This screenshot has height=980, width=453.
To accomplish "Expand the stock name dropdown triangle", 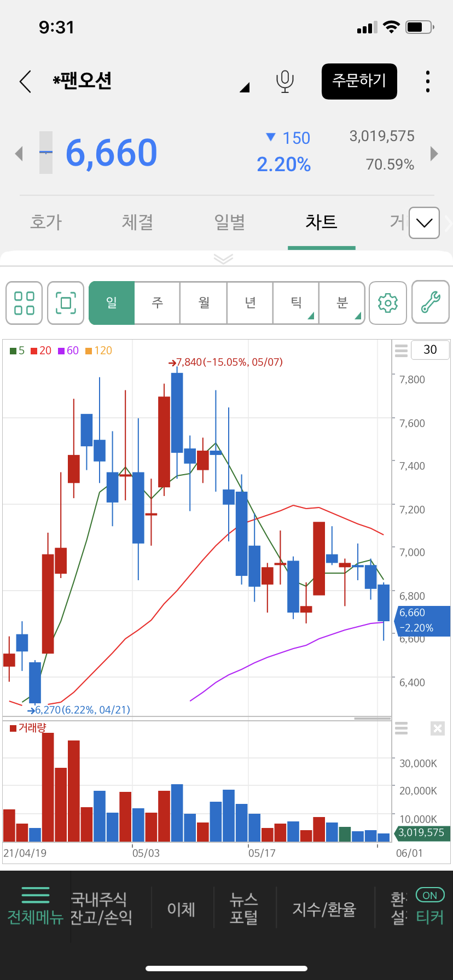I will pos(245,87).
